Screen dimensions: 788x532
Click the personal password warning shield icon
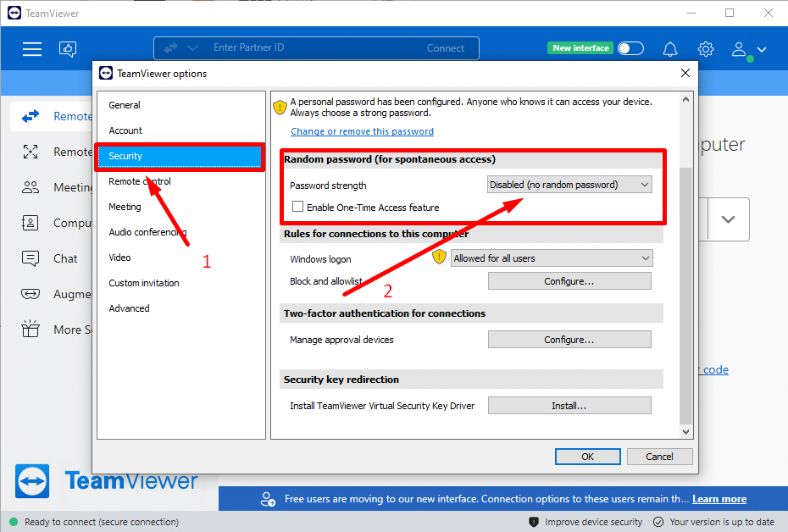[x=280, y=108]
